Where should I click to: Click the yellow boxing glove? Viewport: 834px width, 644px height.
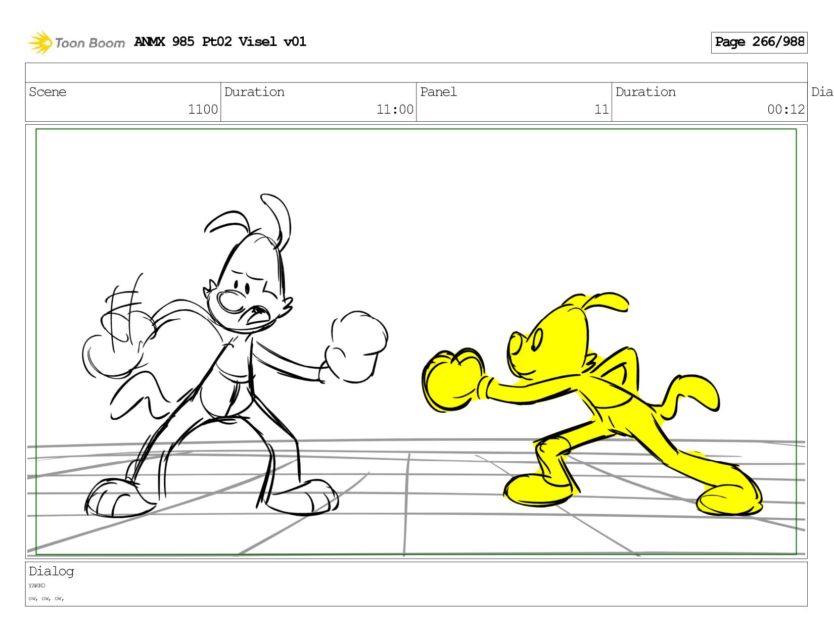point(453,379)
